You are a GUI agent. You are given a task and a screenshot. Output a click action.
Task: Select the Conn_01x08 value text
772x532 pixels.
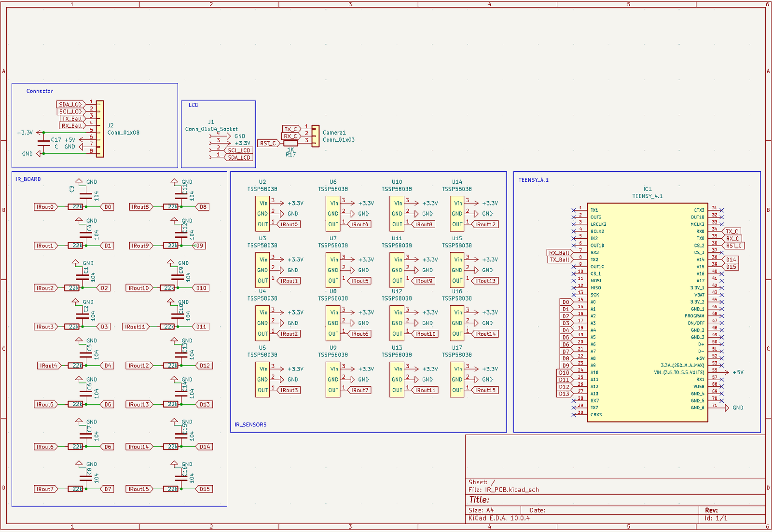[124, 133]
